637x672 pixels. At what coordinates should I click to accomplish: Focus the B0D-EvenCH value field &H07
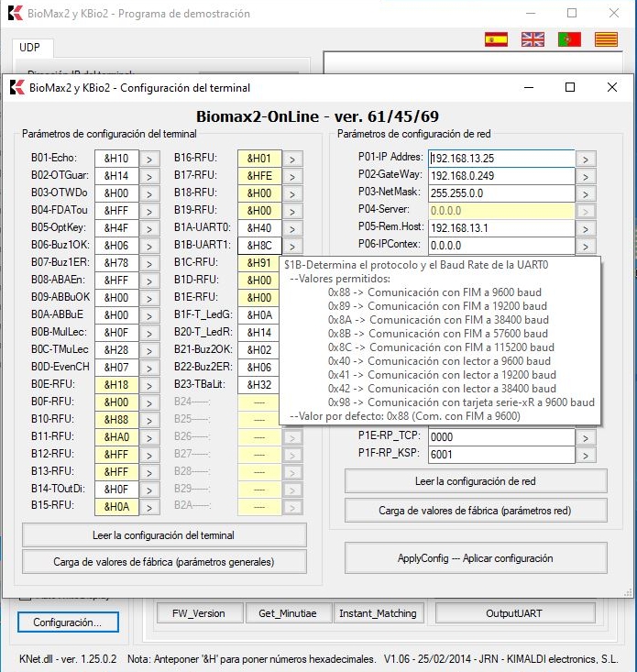(x=116, y=368)
